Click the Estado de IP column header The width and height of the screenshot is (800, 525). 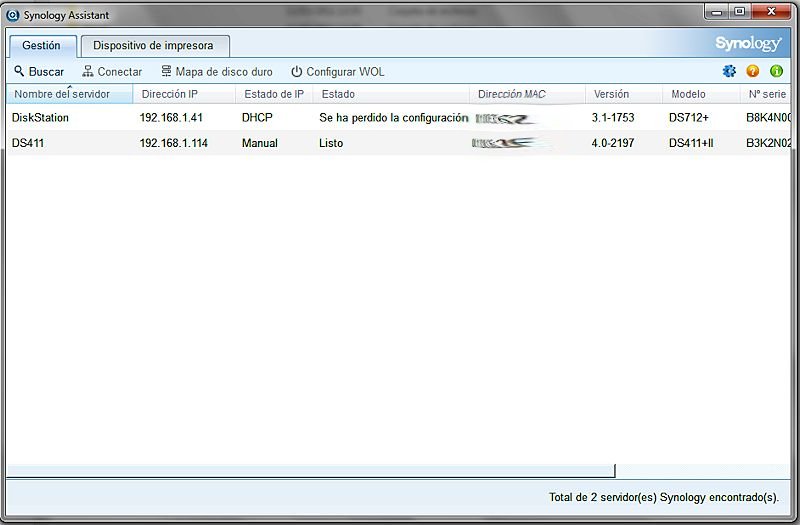pyautogui.click(x=274, y=94)
